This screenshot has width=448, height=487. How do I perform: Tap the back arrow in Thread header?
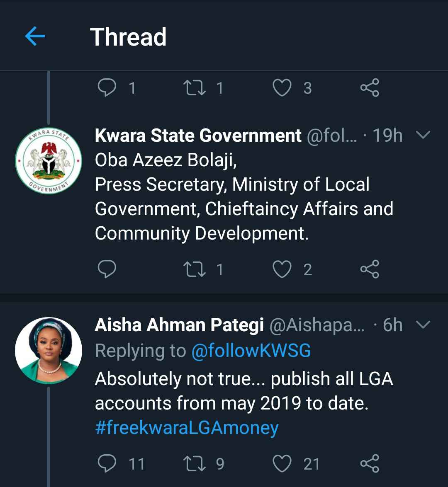click(x=35, y=37)
